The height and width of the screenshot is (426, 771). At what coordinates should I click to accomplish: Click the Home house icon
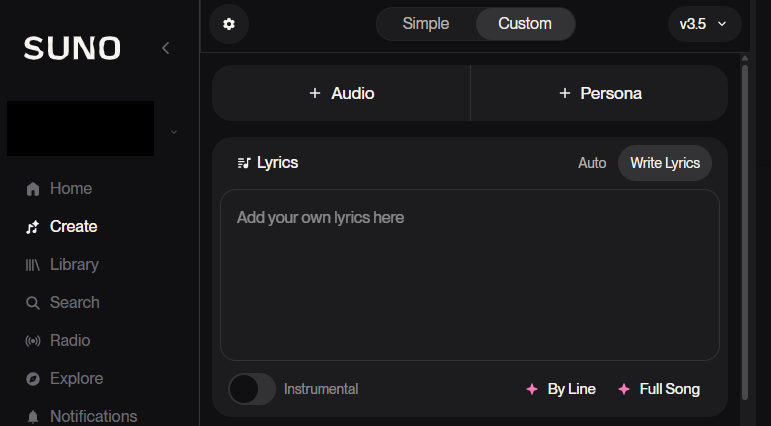(33, 189)
